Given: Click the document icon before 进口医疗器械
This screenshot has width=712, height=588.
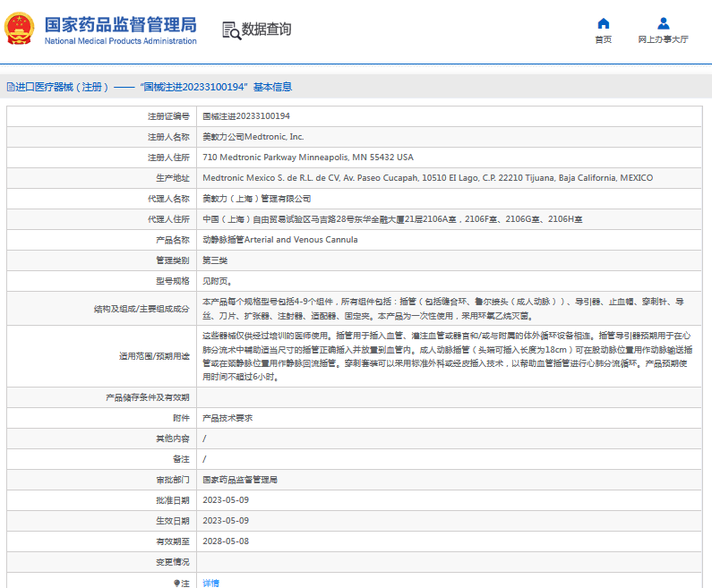Looking at the screenshot, I should point(11,87).
